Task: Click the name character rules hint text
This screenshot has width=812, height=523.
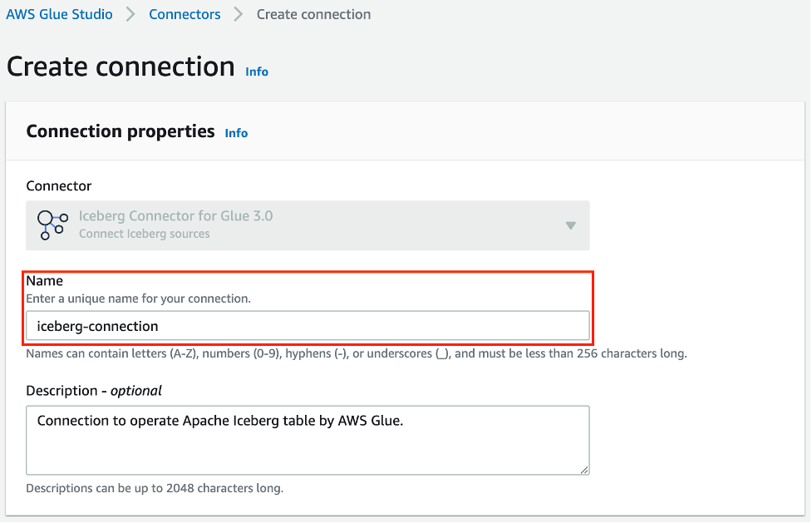Action: point(357,353)
